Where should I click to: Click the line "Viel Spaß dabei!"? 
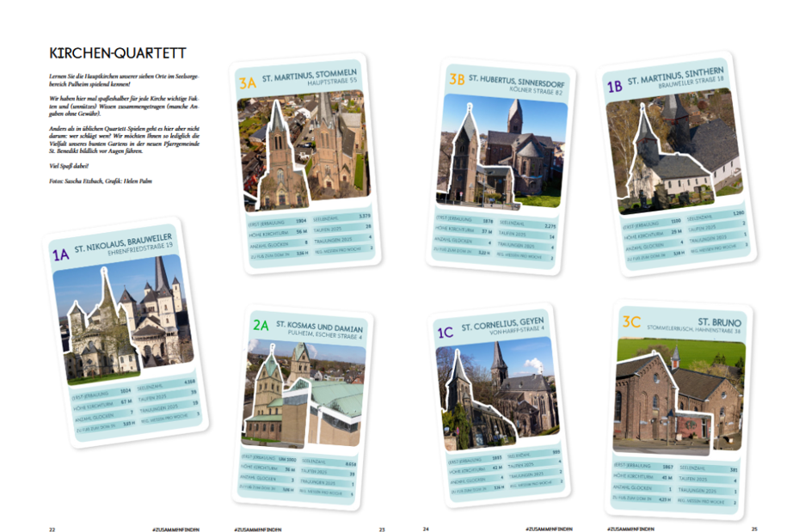(x=69, y=166)
